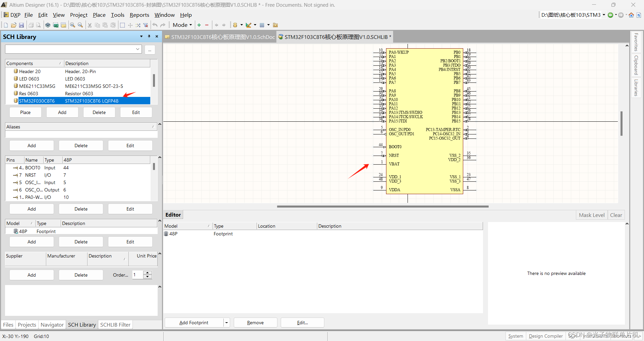Screen dimensions: 644x341
Task: Open the Reports menu
Action: click(140, 15)
